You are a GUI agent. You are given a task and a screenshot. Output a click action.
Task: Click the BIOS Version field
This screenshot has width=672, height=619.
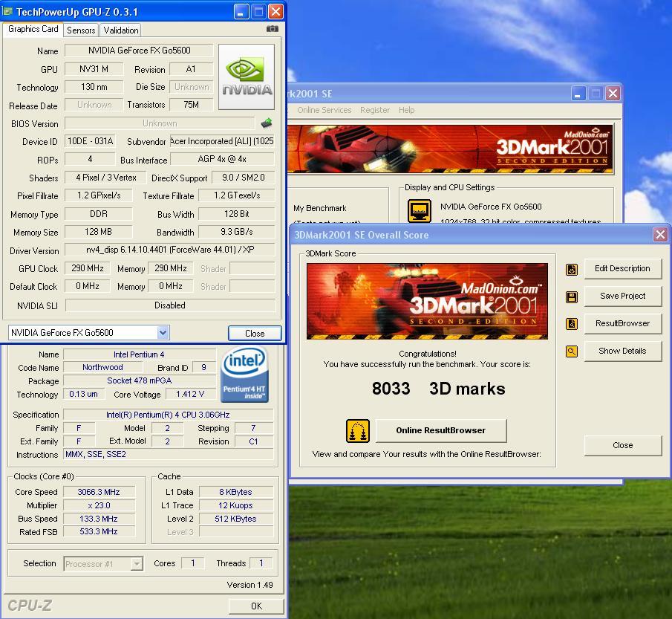click(160, 123)
